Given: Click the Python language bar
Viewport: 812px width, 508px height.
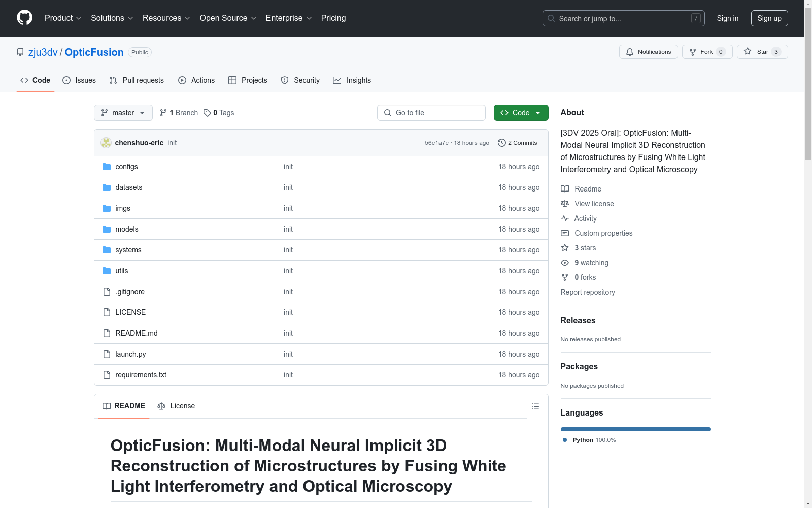Looking at the screenshot, I should (636, 429).
